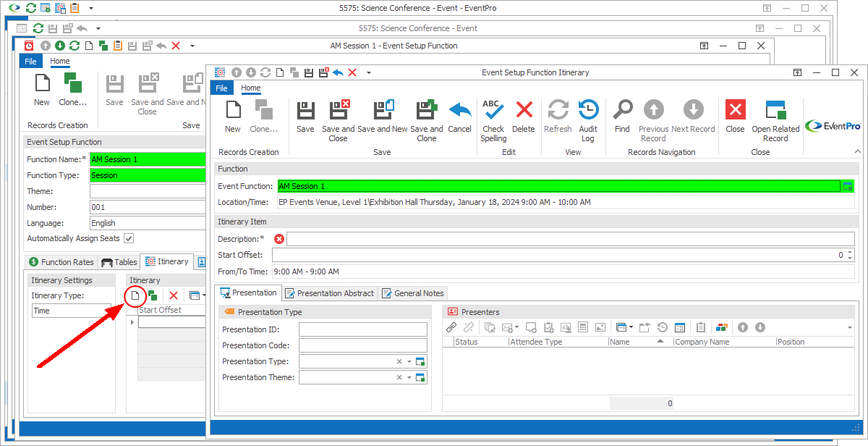
Task: Clear Presentation Theme with the X button
Action: (x=399, y=377)
